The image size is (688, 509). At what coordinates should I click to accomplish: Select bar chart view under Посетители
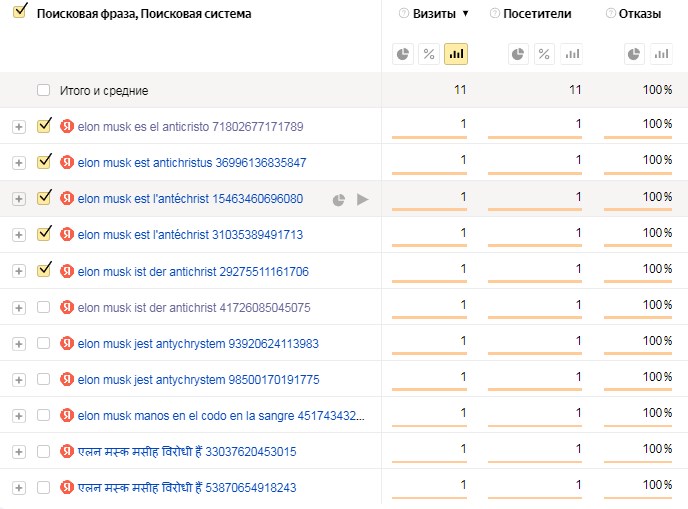tap(572, 54)
